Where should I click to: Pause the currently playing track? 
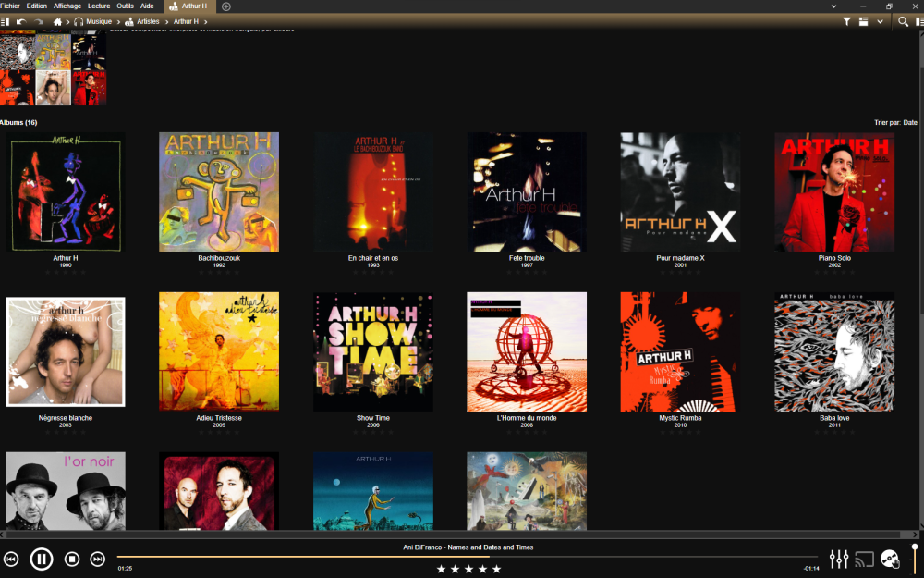click(42, 559)
